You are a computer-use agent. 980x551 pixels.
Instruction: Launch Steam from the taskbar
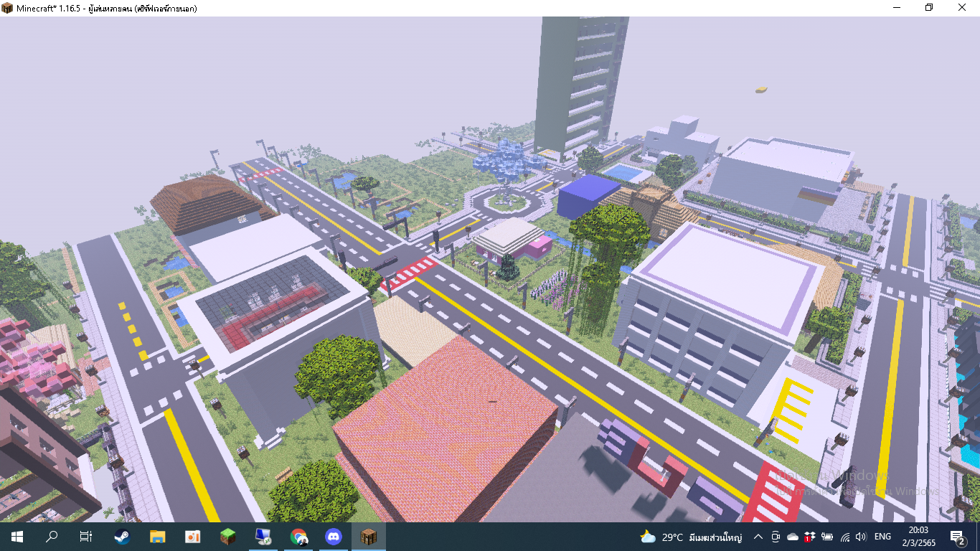pyautogui.click(x=122, y=537)
